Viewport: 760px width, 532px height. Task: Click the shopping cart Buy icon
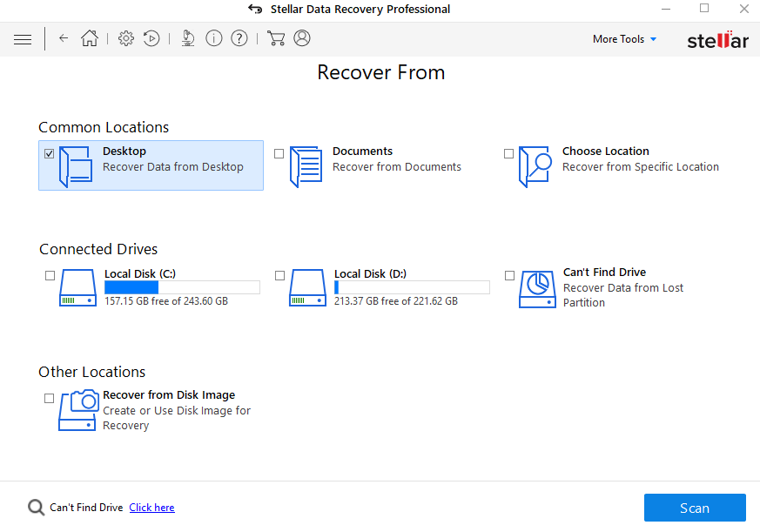tap(276, 37)
